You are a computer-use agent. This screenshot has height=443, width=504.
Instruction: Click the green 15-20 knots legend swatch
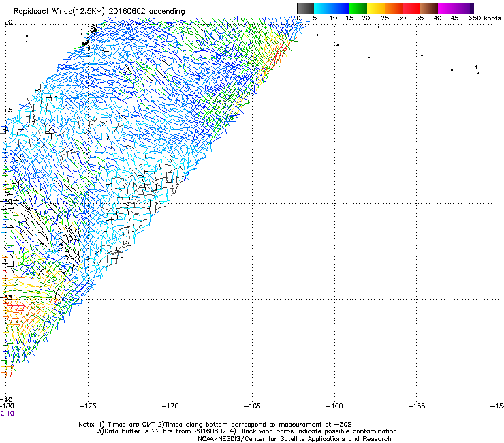[358, 8]
